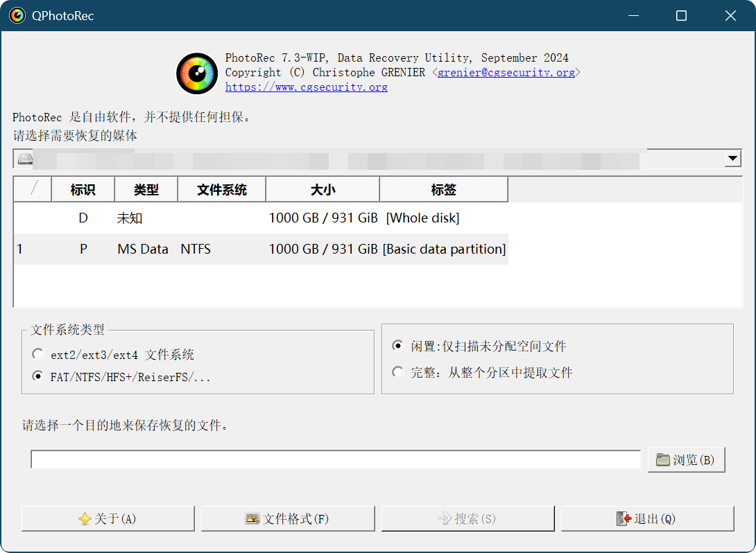756x553 pixels.
Task: Click 1000 GB / 931 GiB in whole disk row
Action: tap(323, 218)
